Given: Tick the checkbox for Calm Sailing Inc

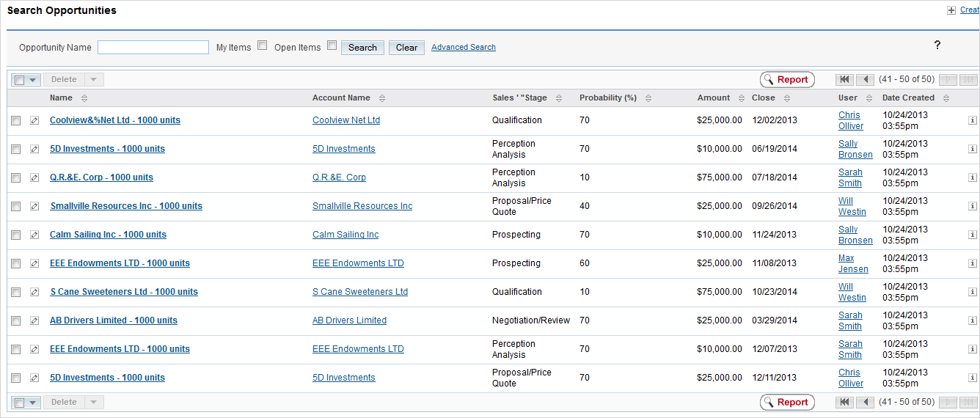Looking at the screenshot, I should point(15,235).
